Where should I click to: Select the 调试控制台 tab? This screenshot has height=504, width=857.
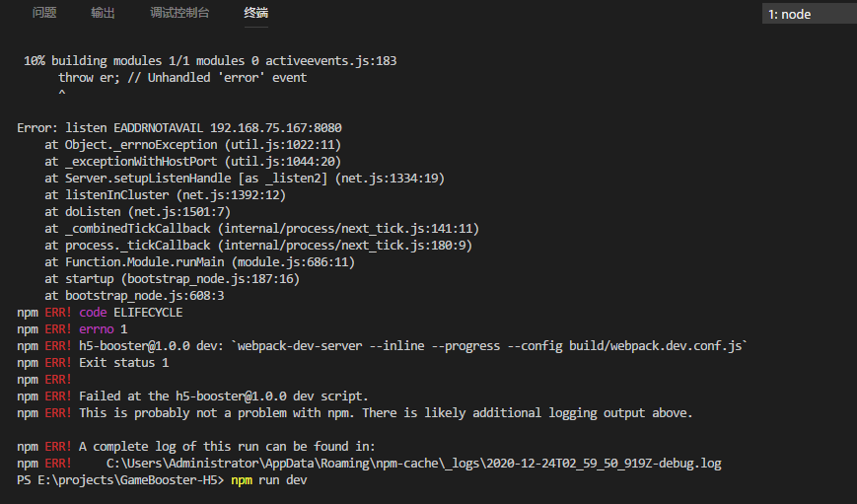click(x=179, y=13)
